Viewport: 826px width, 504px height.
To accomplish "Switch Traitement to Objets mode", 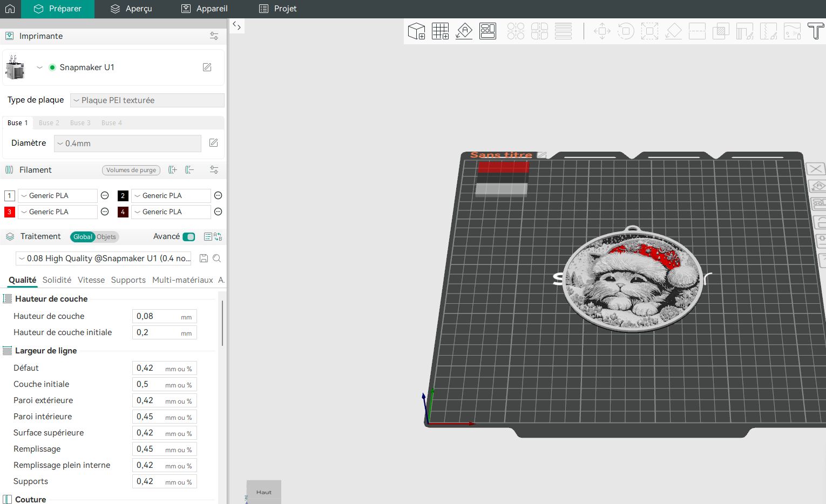I will click(x=106, y=237).
